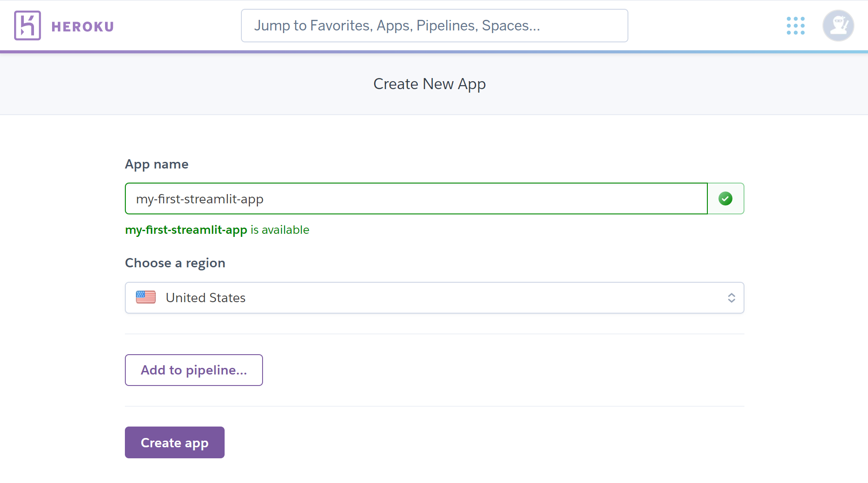Screen dimensions: 868x483
Task: Click the gradient bar beneath the header
Action: tap(434, 52)
